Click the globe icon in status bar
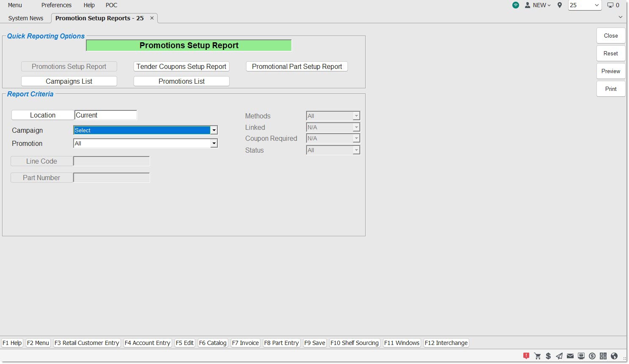 614,356
